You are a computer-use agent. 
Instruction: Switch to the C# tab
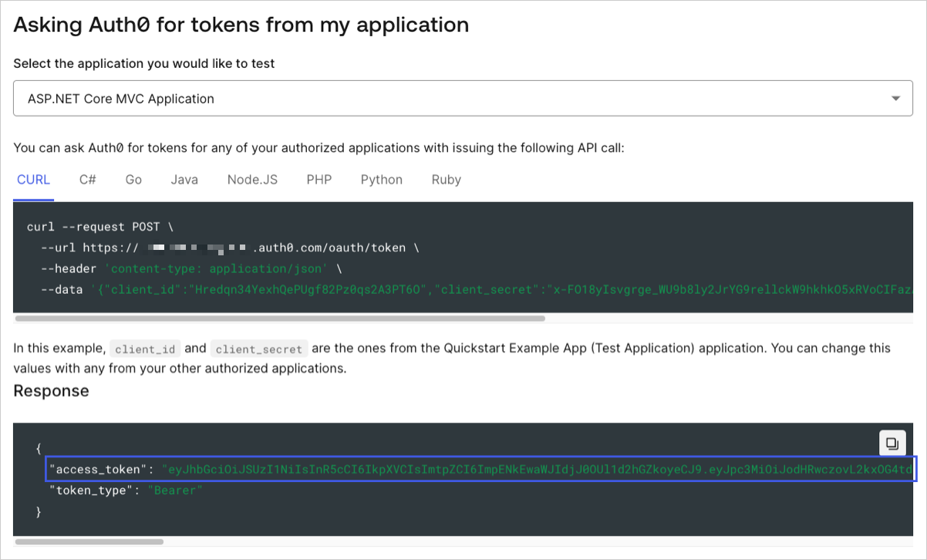tap(88, 180)
